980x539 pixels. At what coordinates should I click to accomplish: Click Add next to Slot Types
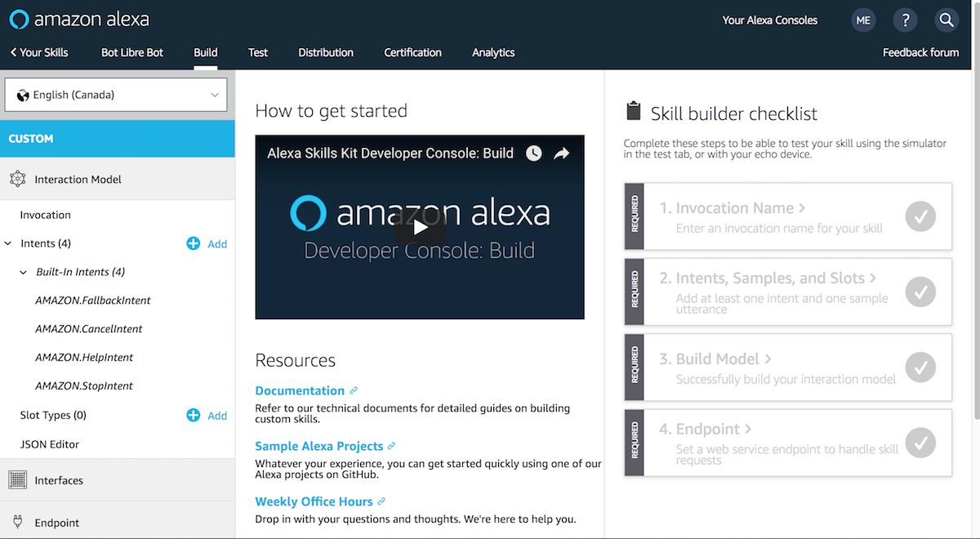(x=217, y=415)
